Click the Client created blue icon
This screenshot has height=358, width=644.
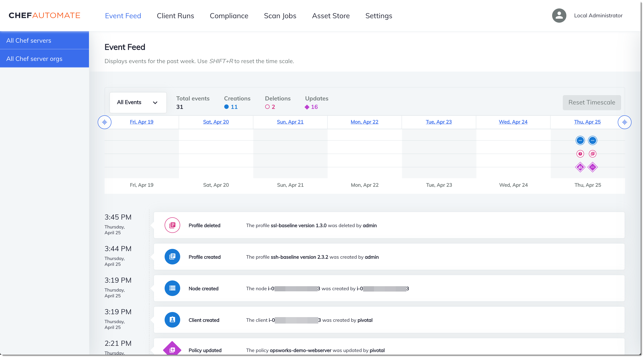[x=172, y=320]
